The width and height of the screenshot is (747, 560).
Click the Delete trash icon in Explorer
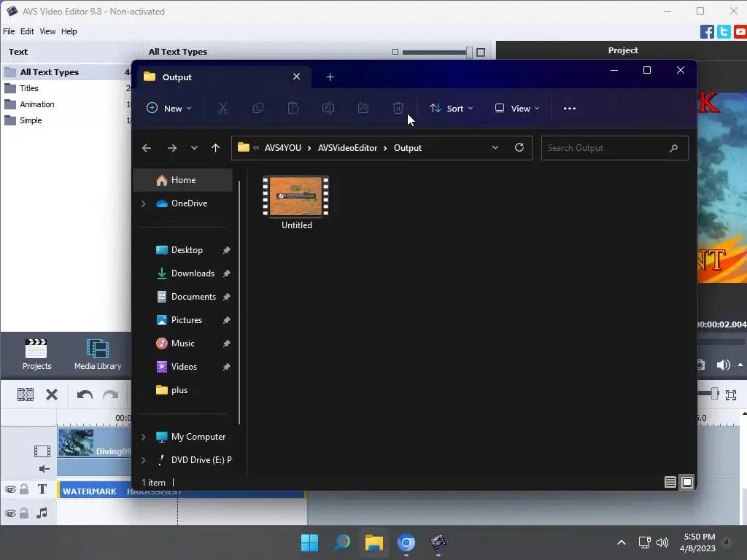click(398, 108)
